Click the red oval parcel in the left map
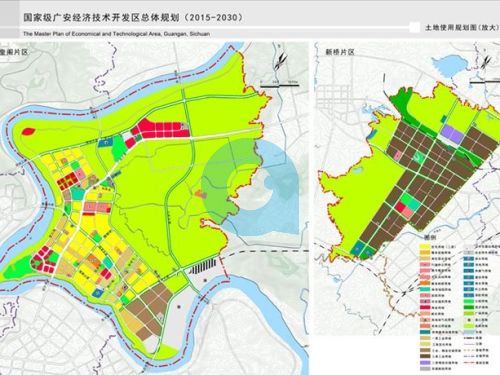 pos(28,131)
